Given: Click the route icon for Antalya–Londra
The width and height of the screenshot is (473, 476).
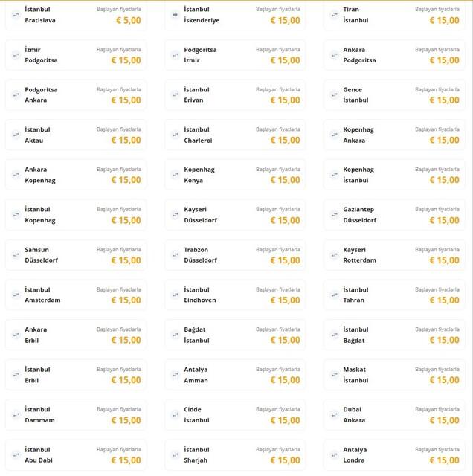Looking at the screenshot, I should tap(335, 455).
